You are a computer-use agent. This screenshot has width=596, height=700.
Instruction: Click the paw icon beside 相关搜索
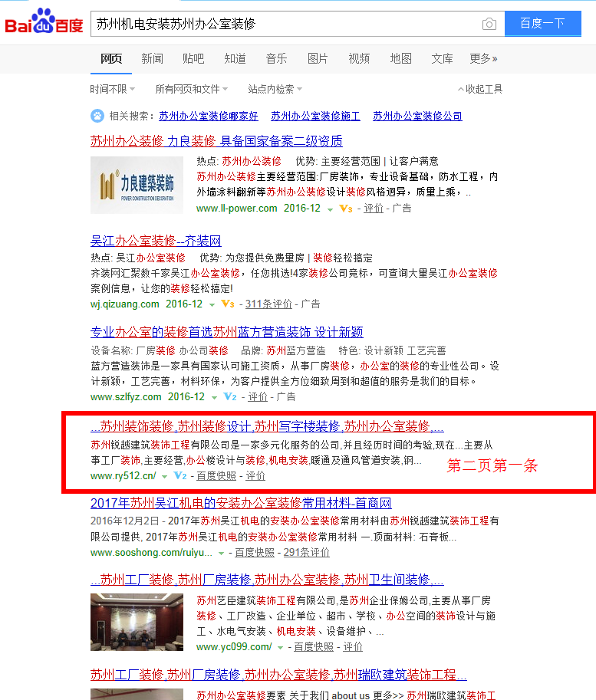(97, 116)
